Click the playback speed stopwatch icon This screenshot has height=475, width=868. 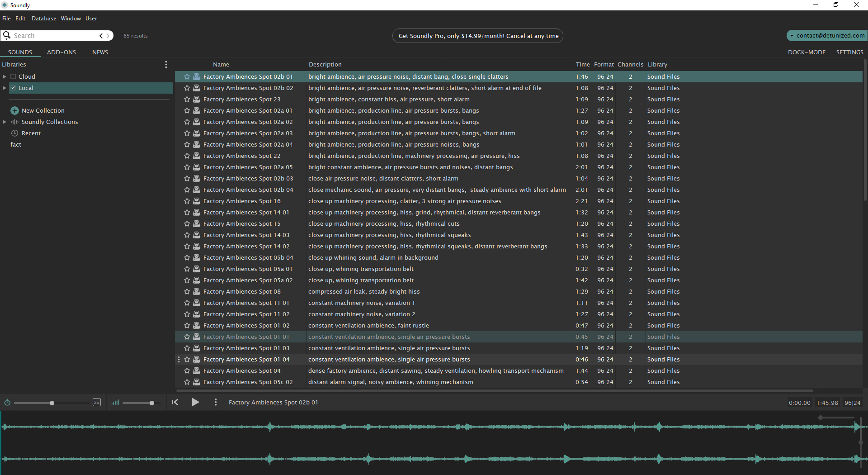coord(7,403)
